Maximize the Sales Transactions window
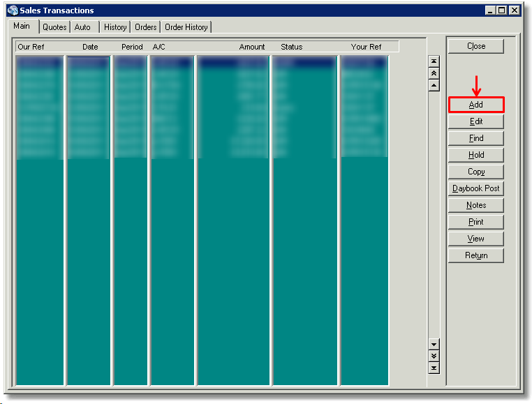Image resolution: width=532 pixels, height=404 pixels. (501, 10)
